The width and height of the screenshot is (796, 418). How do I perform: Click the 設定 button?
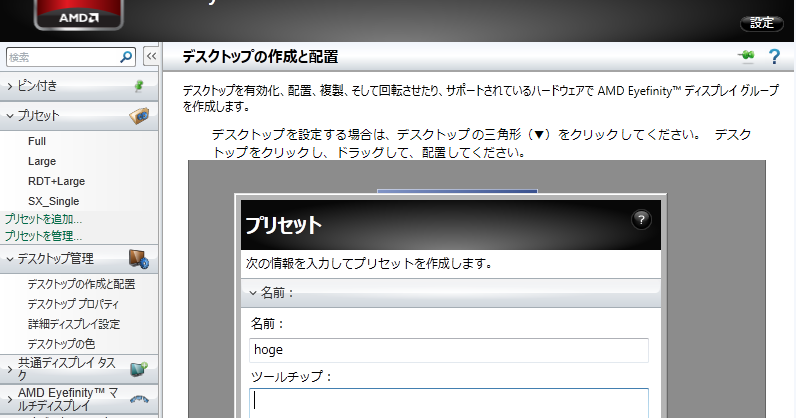[x=761, y=23]
